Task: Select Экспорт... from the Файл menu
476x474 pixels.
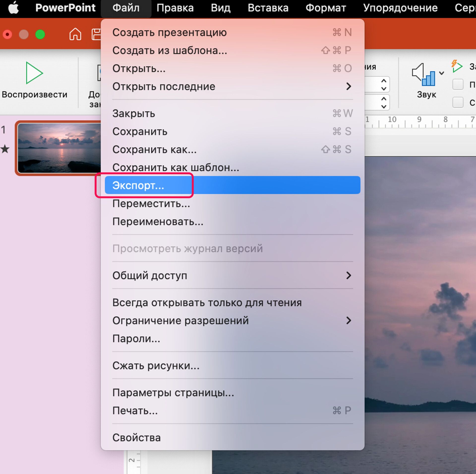Action: [x=138, y=185]
